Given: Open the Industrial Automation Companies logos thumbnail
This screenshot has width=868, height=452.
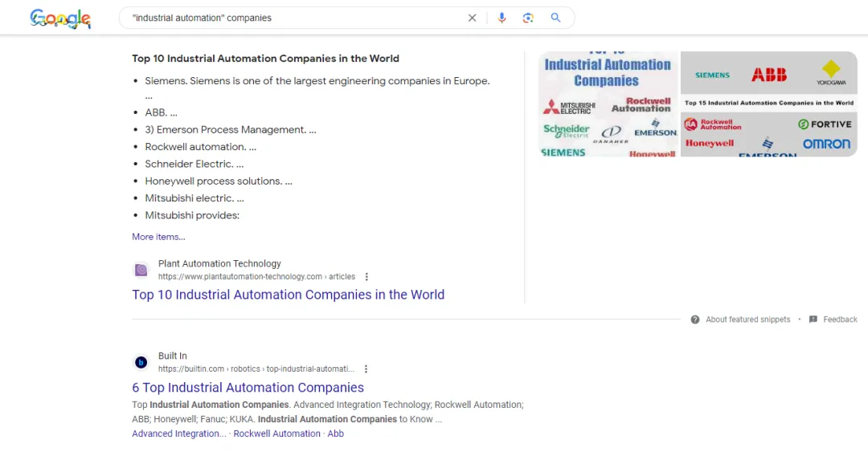Looking at the screenshot, I should (608, 104).
